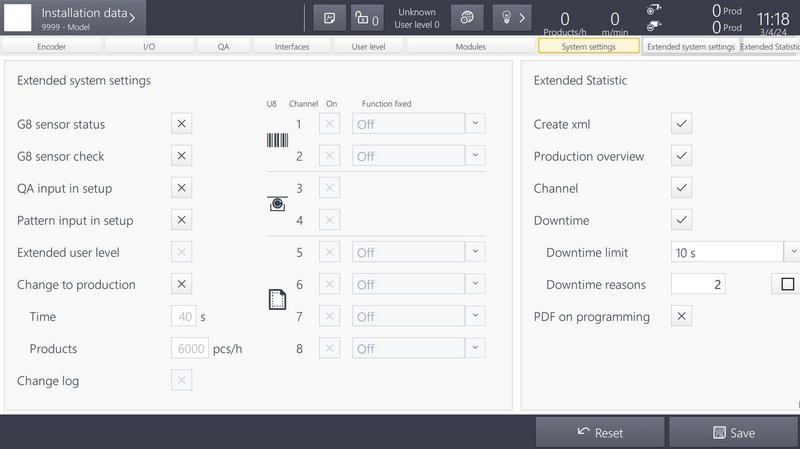Click the language globe icon
The height and width of the screenshot is (449, 800).
(467, 18)
